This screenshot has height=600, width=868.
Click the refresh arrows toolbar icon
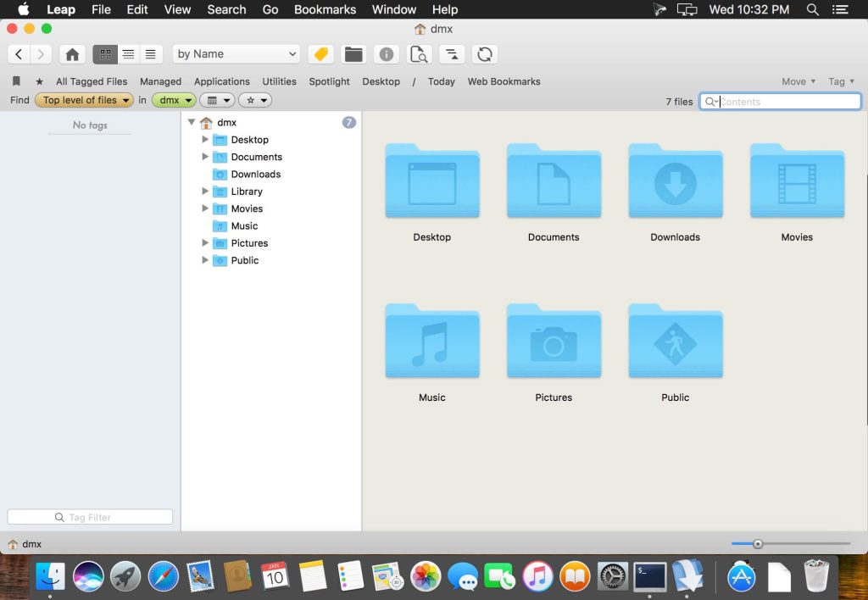point(485,54)
